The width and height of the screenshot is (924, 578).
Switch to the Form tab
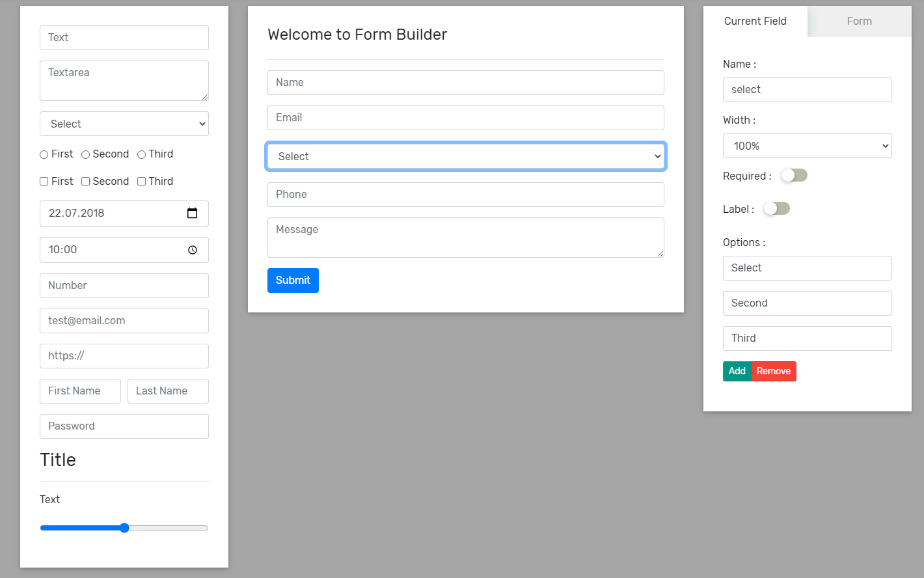859,21
